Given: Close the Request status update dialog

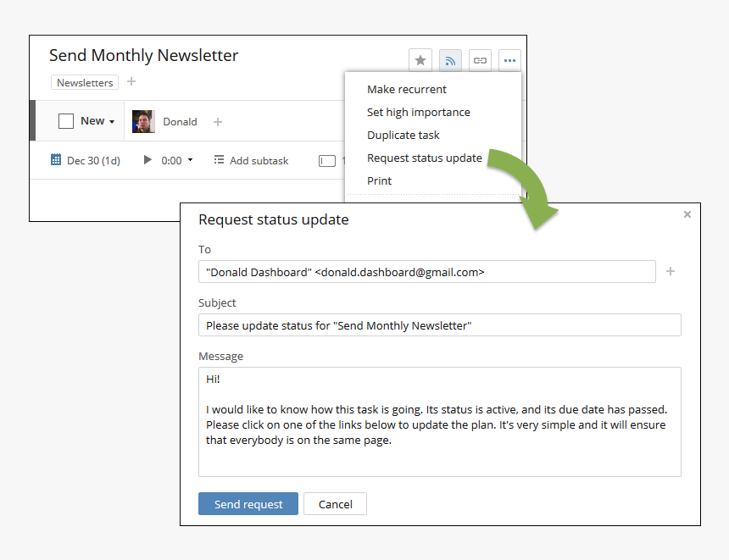Looking at the screenshot, I should pyautogui.click(x=687, y=214).
